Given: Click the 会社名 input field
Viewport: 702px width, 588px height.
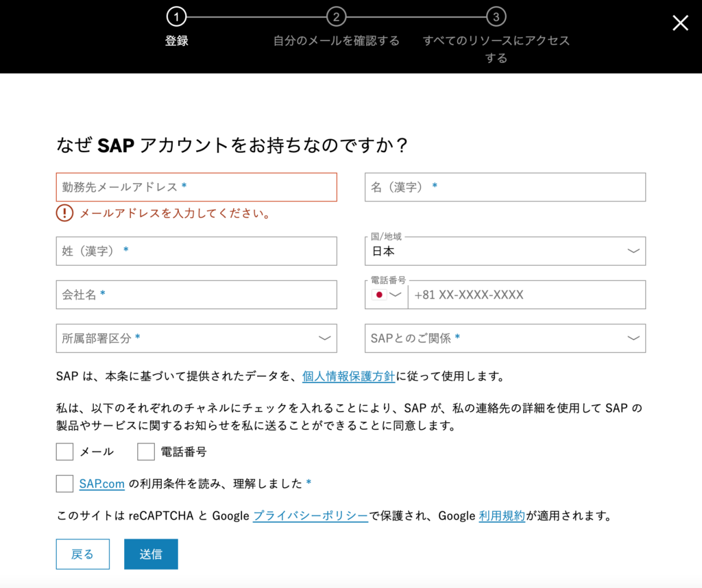Looking at the screenshot, I should [x=196, y=295].
